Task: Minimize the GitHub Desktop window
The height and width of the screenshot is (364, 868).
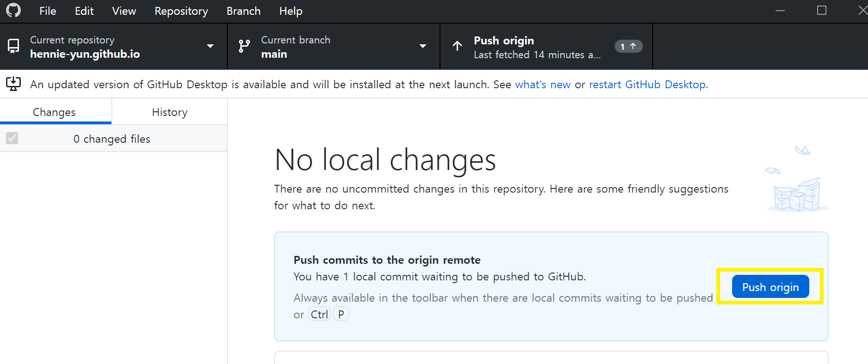Action: [780, 11]
